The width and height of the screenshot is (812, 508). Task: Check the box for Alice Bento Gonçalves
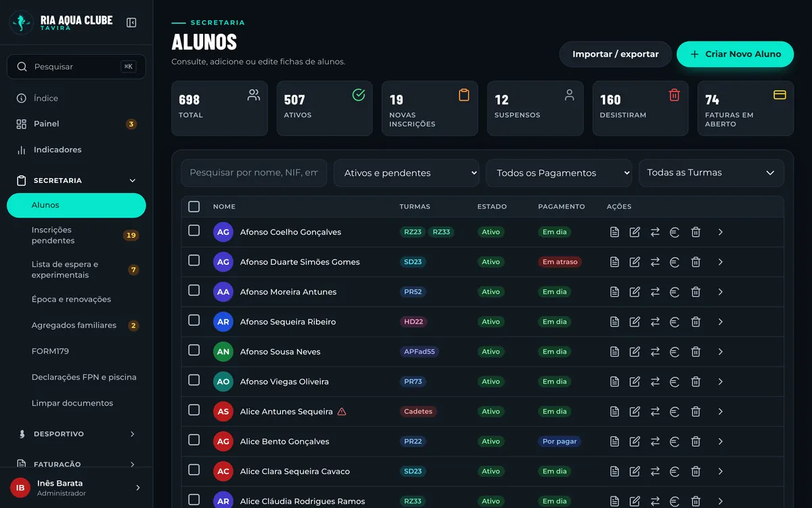pos(194,440)
